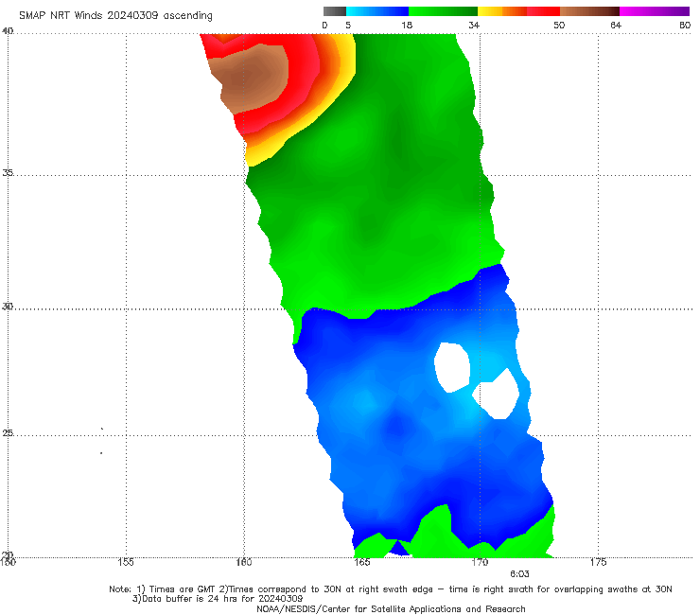The width and height of the screenshot is (700, 615).
Task: Click the red segment of the color bar
Action: 544,11
